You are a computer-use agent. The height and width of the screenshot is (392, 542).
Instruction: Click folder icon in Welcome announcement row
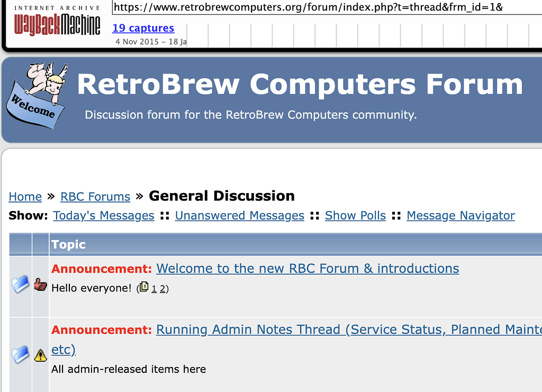coord(21,284)
